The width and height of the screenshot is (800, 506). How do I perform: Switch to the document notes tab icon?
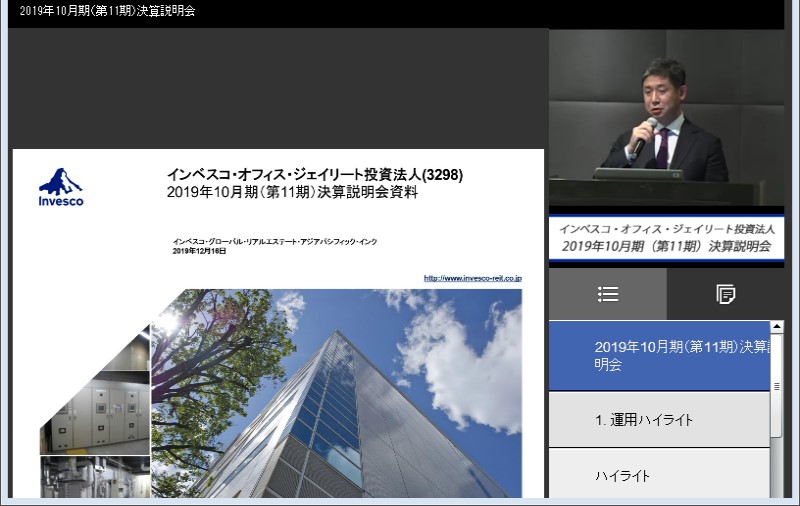click(726, 294)
